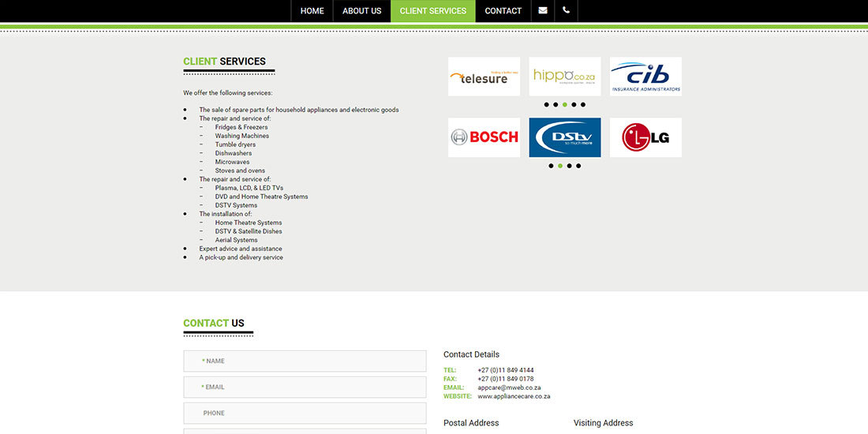
Task: Click the Postal Address heading
Action: [471, 423]
